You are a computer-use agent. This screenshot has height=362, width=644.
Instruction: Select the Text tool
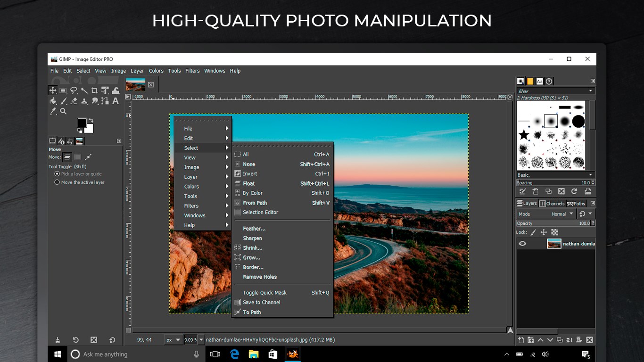tap(115, 101)
